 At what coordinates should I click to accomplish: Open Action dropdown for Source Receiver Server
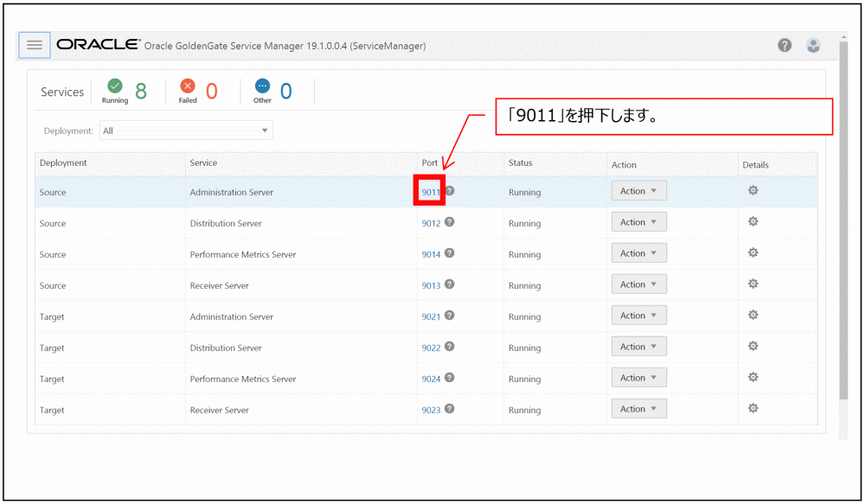[639, 284]
